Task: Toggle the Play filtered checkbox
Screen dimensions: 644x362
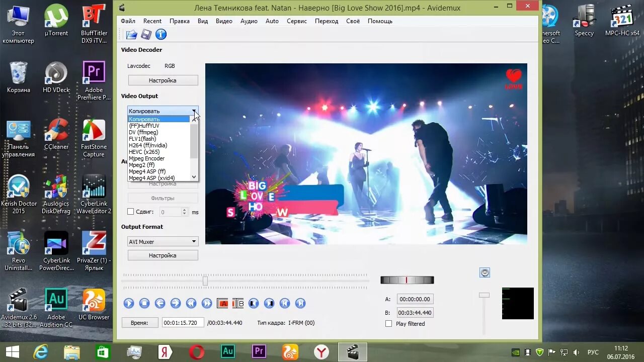Action: tap(388, 324)
